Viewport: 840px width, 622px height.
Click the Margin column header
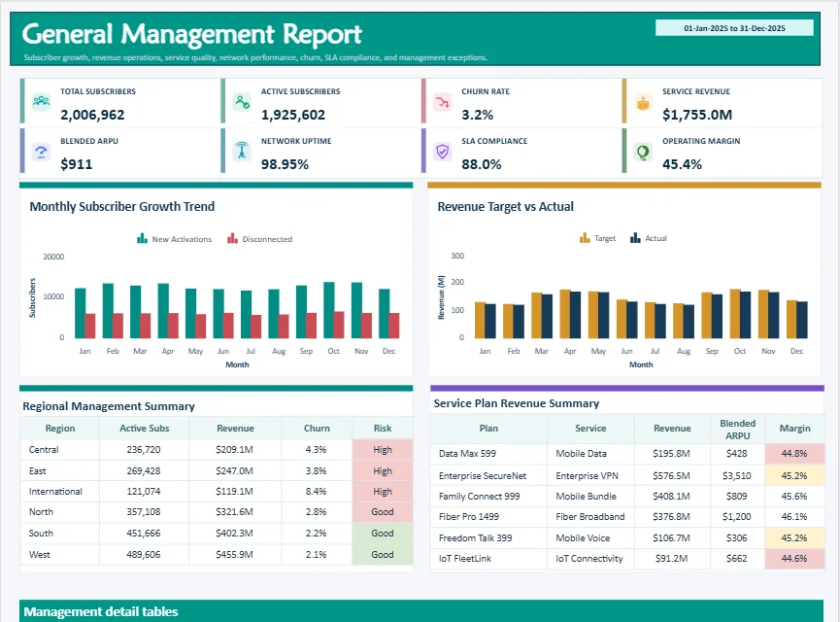(x=794, y=428)
